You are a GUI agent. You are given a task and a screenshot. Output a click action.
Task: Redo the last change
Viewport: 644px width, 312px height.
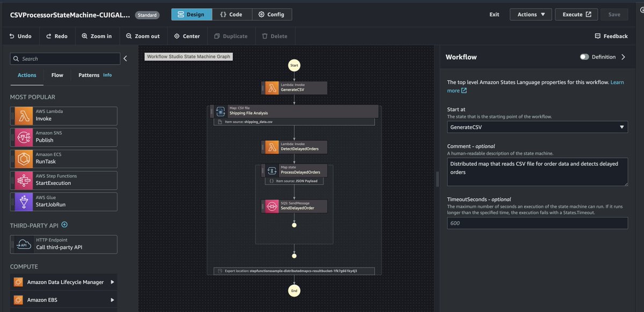pyautogui.click(x=57, y=37)
